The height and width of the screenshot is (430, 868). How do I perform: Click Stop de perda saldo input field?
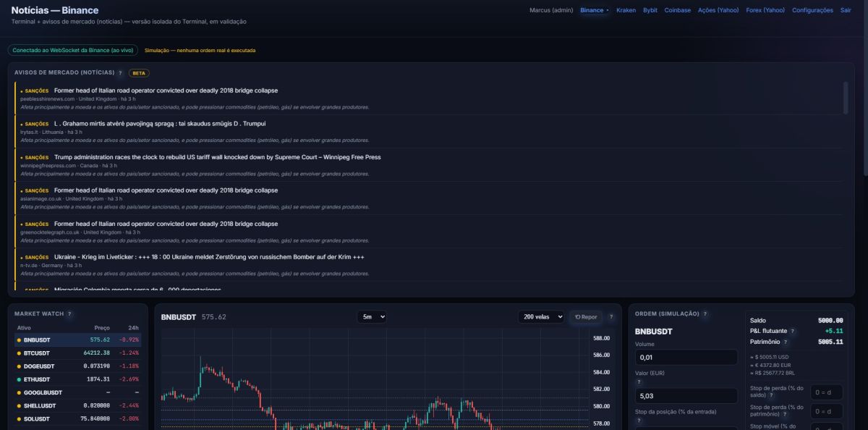click(x=827, y=392)
